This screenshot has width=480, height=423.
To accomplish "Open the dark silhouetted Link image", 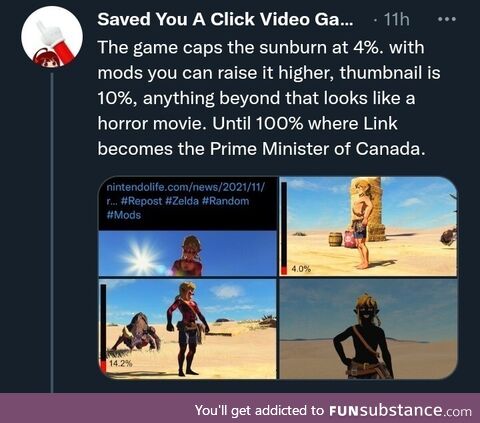I will point(368,329).
